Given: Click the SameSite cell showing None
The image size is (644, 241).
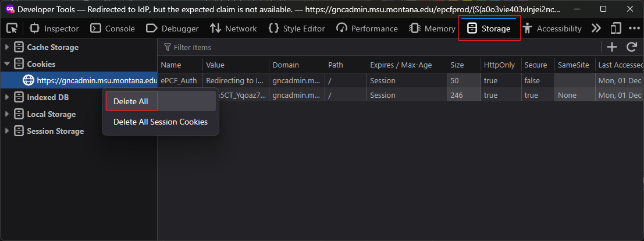Looking at the screenshot, I should (x=575, y=95).
